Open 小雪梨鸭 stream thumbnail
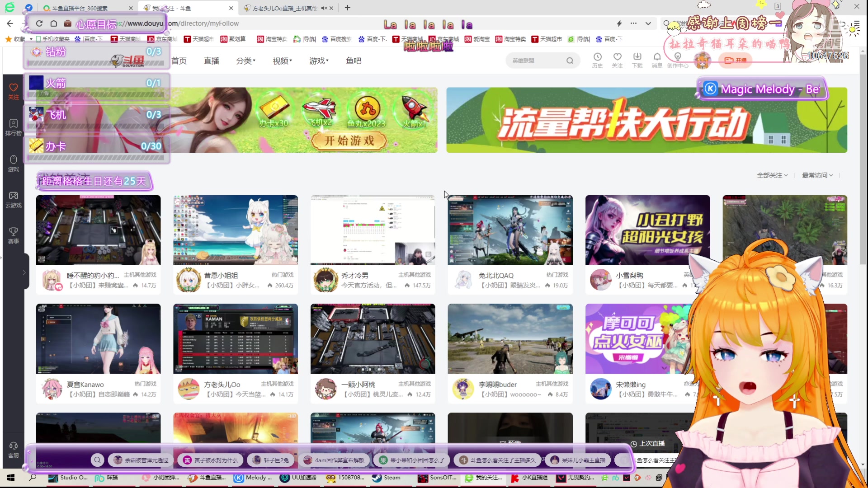Image resolution: width=868 pixels, height=488 pixels. [647, 230]
